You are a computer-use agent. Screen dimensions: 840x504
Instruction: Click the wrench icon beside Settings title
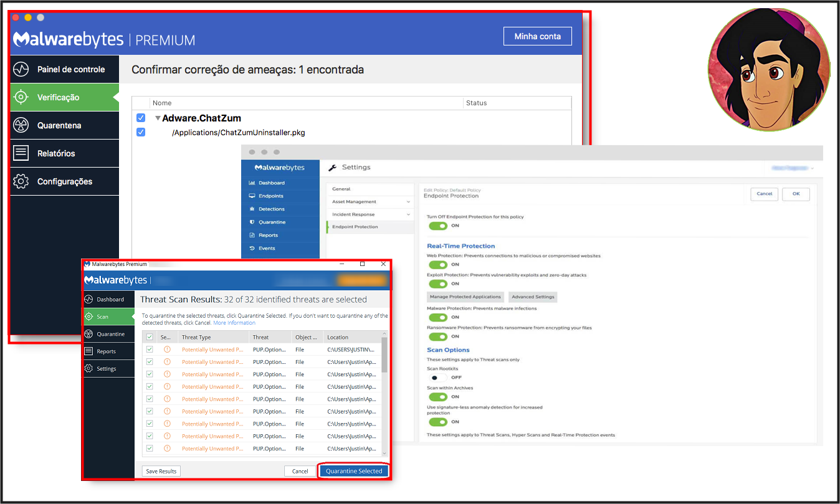[332, 167]
